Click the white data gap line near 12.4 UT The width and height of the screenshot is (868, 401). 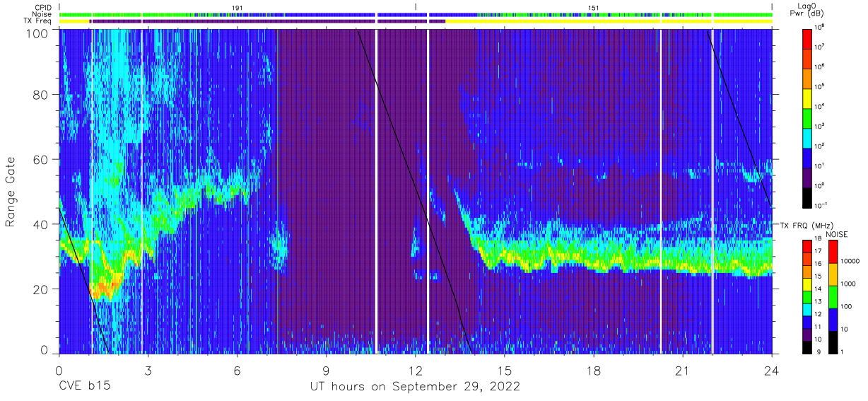coord(428,191)
